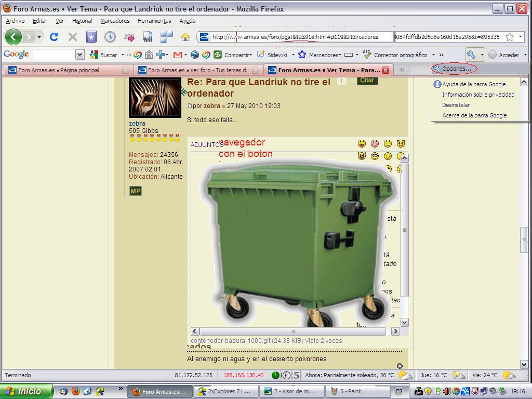The image size is (532, 399).
Task: Expand the Google search box dropdown
Action: point(79,55)
